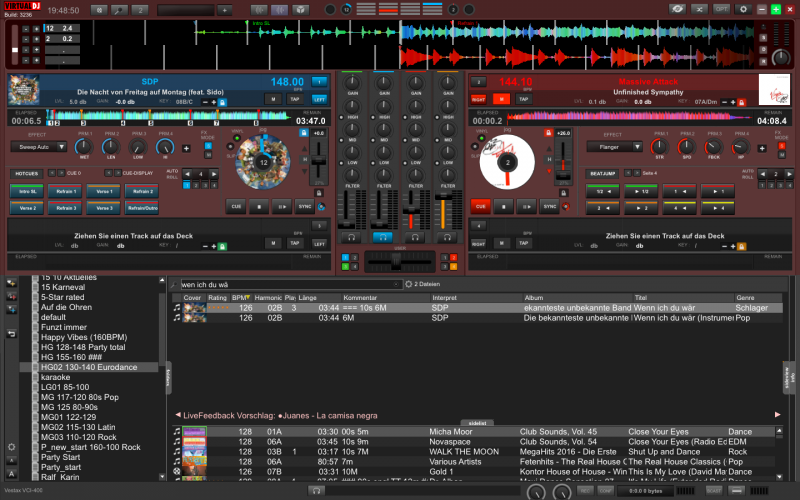Trigger the Refrain 1 hotcue pad
Viewport: 800px width, 500px height.
[64, 190]
